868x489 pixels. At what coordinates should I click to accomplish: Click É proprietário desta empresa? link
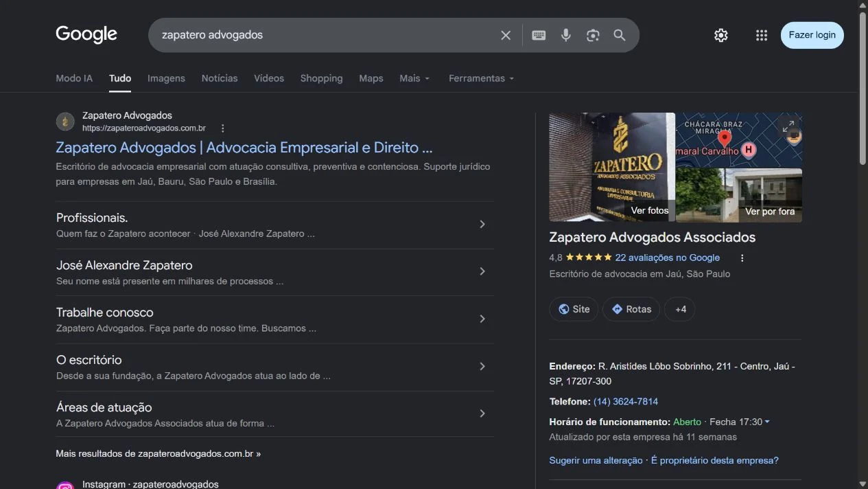(715, 460)
